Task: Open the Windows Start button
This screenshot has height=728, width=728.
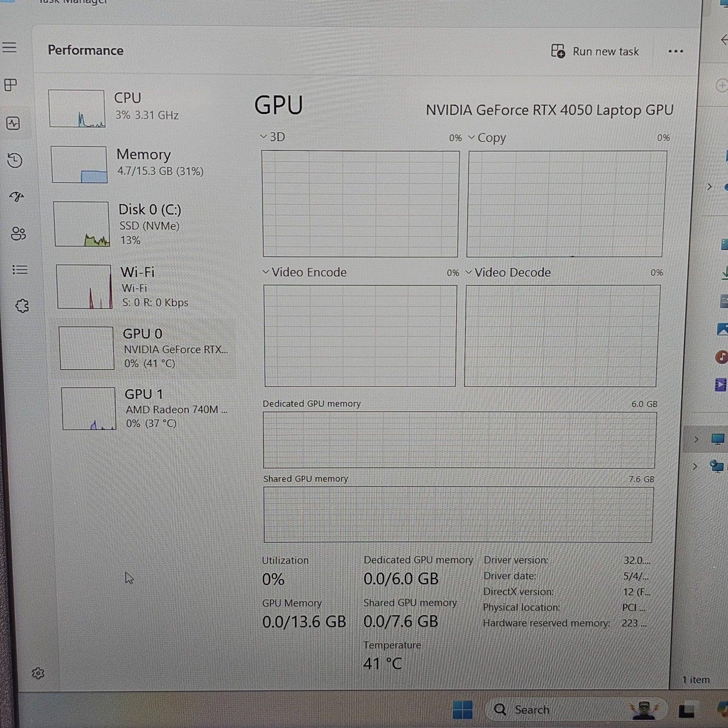Action: tap(463, 710)
